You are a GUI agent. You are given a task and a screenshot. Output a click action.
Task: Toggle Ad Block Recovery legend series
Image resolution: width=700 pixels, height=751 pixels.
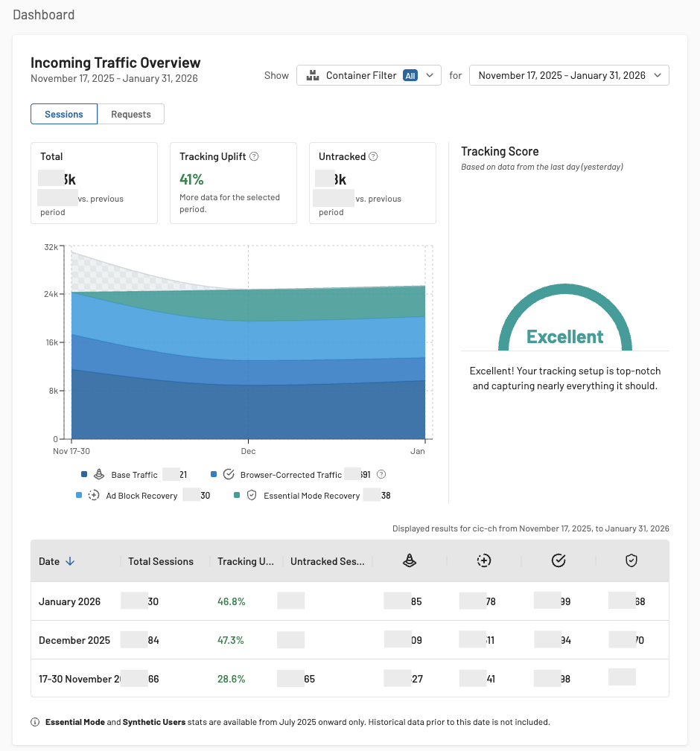click(141, 496)
